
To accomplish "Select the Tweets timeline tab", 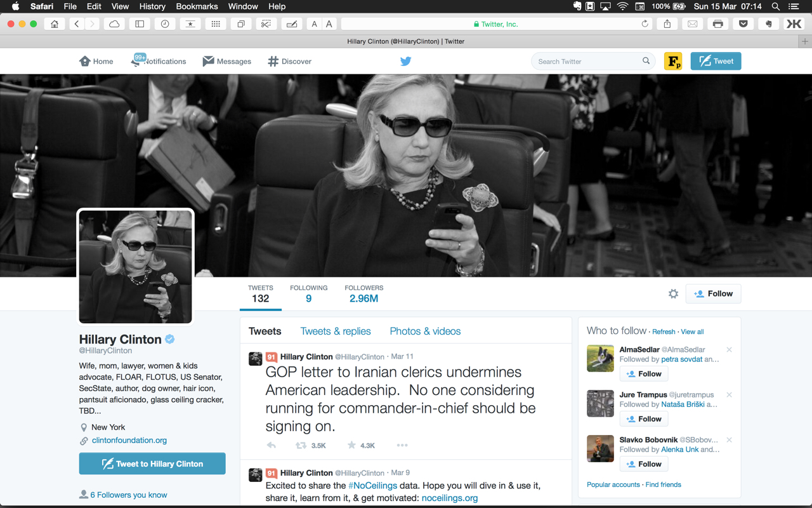I will (265, 331).
